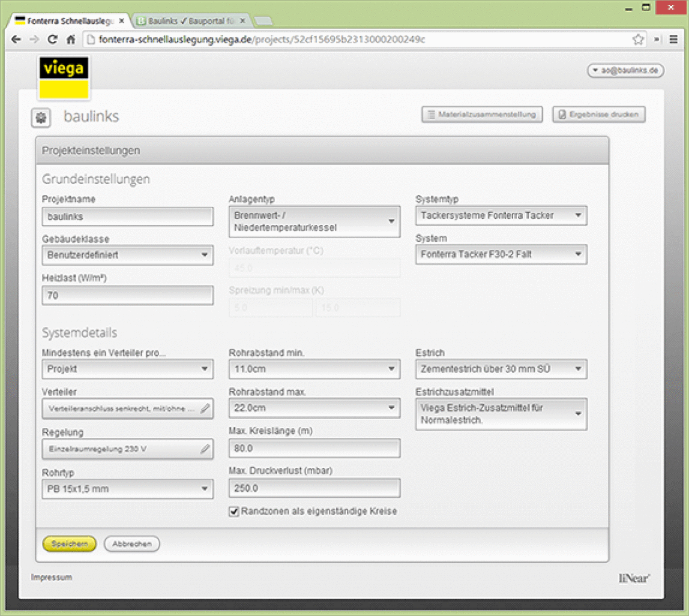Image resolution: width=689 pixels, height=616 pixels.
Task: Click Ergebnisse drucken button
Action: coord(598,115)
